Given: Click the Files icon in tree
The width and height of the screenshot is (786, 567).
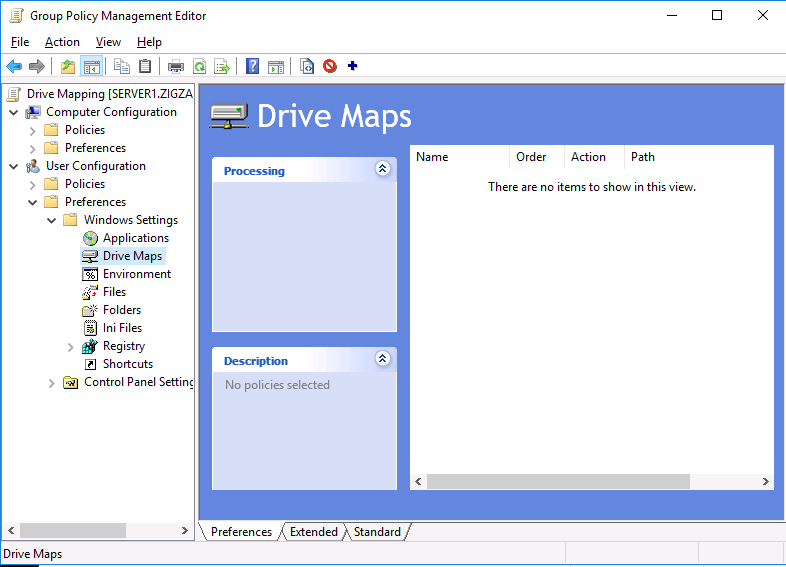Looking at the screenshot, I should (x=90, y=292).
